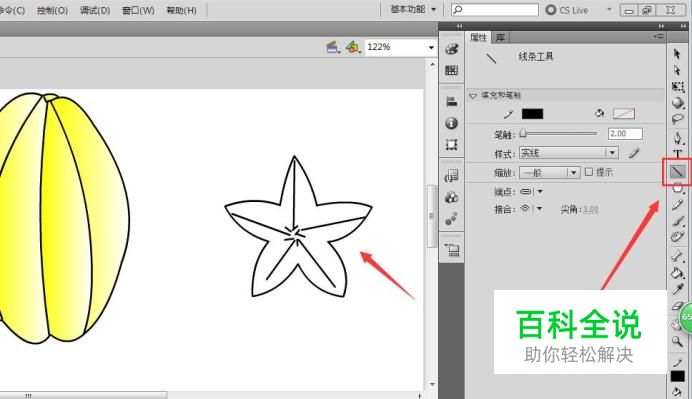The image size is (692, 399).
Task: Open the 窗口(W) menu
Action: (138, 10)
